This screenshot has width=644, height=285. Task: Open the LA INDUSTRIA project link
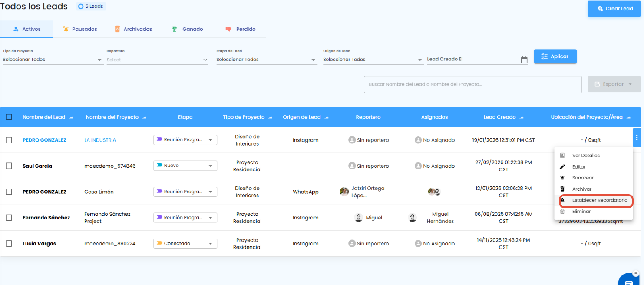click(x=100, y=140)
